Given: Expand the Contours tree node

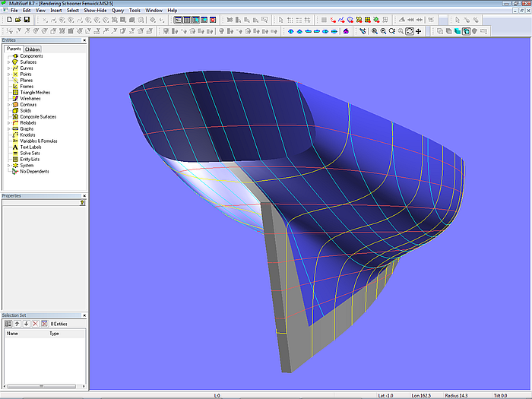Looking at the screenshot, I should point(8,105).
